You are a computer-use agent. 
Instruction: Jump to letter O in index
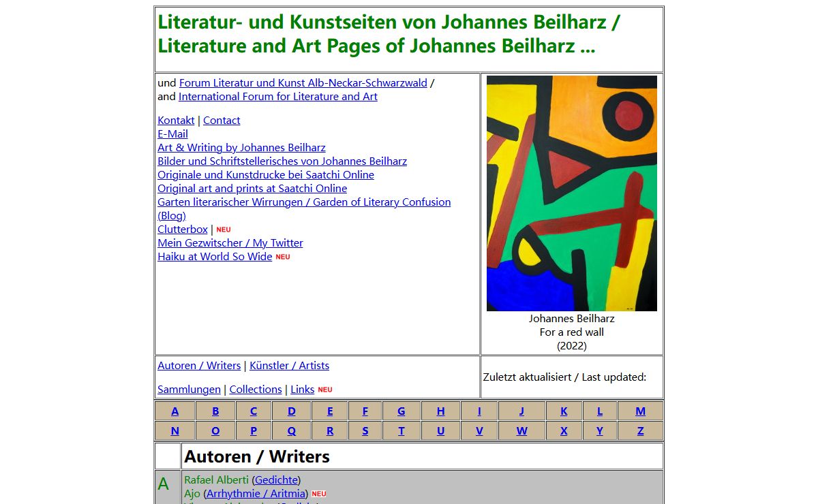tap(215, 431)
